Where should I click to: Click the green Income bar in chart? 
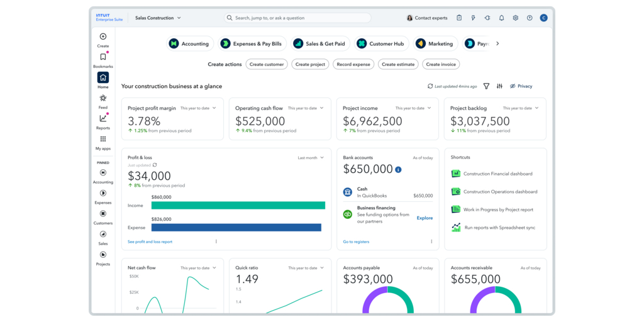[238, 206]
